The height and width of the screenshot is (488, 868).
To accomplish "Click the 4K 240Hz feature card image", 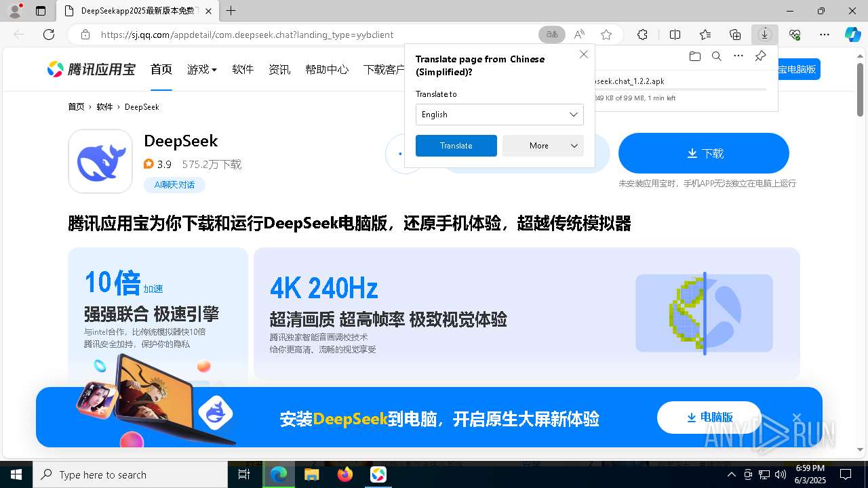I will click(x=704, y=313).
